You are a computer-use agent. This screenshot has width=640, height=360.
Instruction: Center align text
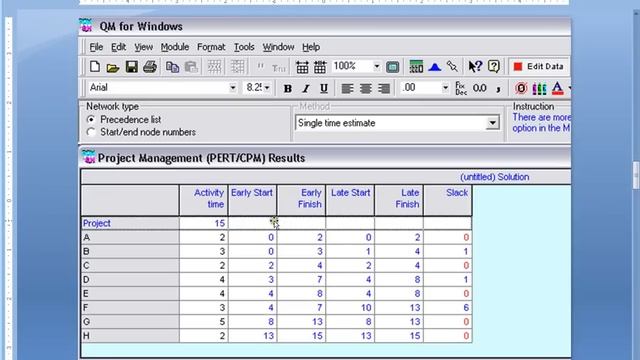tap(365, 88)
